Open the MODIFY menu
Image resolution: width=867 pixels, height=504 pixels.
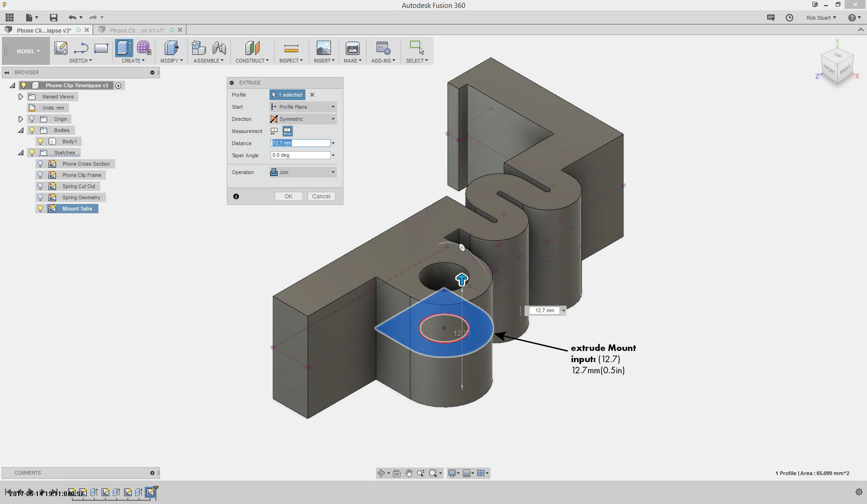[171, 61]
